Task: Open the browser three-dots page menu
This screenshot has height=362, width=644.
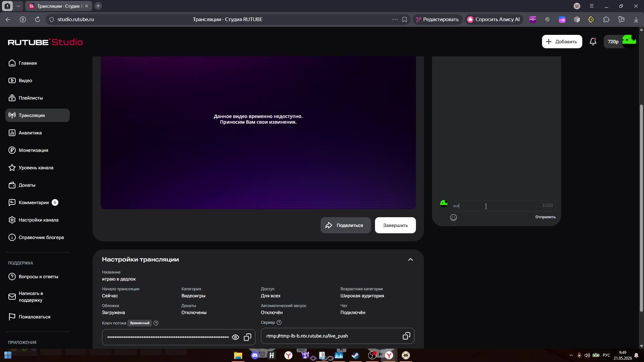Action: [395, 19]
